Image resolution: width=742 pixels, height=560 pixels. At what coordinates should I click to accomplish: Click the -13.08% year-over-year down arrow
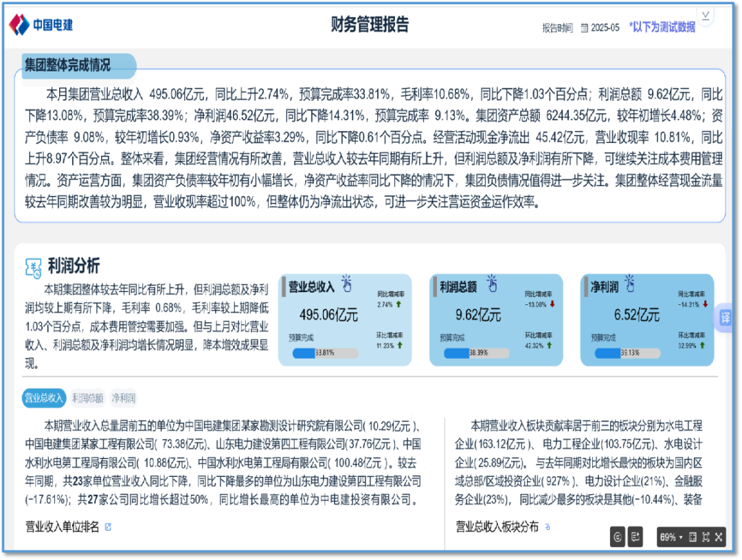point(552,304)
